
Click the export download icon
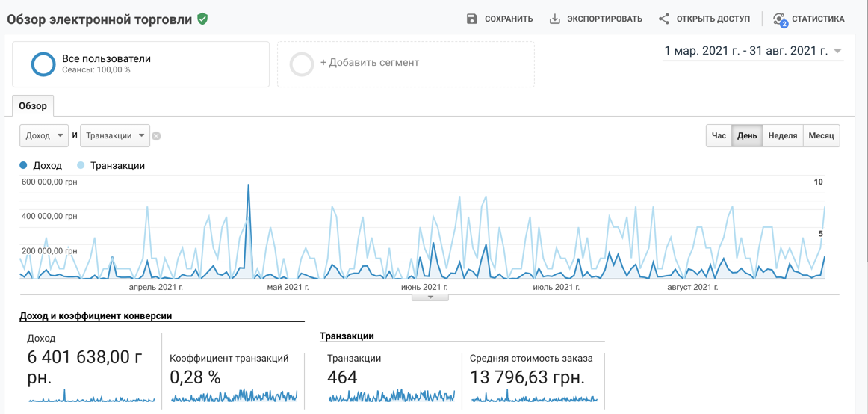click(555, 19)
